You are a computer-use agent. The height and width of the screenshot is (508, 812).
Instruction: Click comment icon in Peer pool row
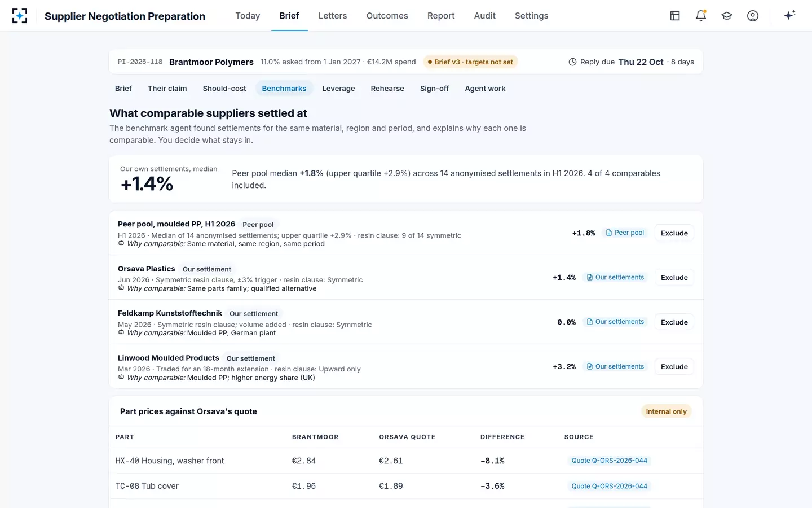121,243
